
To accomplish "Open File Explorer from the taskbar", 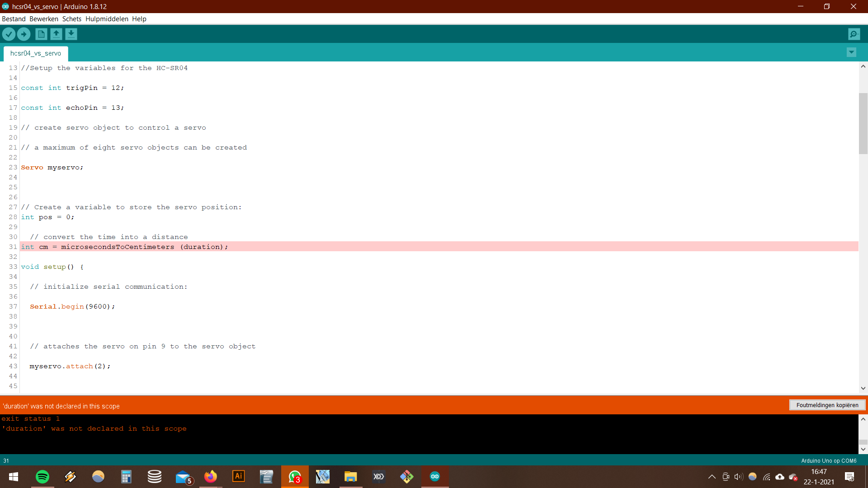I will [x=350, y=477].
